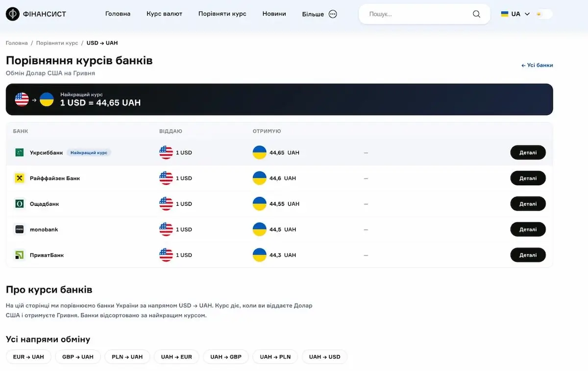Image resolution: width=588 pixels, height=371 pixels.
Task: Click the Ukraine flag in the Райффайзен Банк row
Action: point(260,178)
